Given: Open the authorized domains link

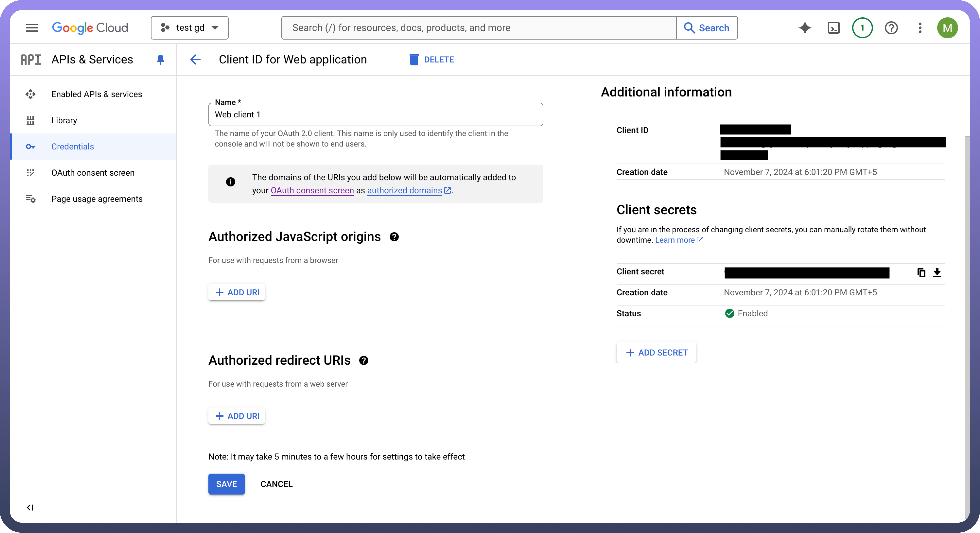Looking at the screenshot, I should pos(404,190).
